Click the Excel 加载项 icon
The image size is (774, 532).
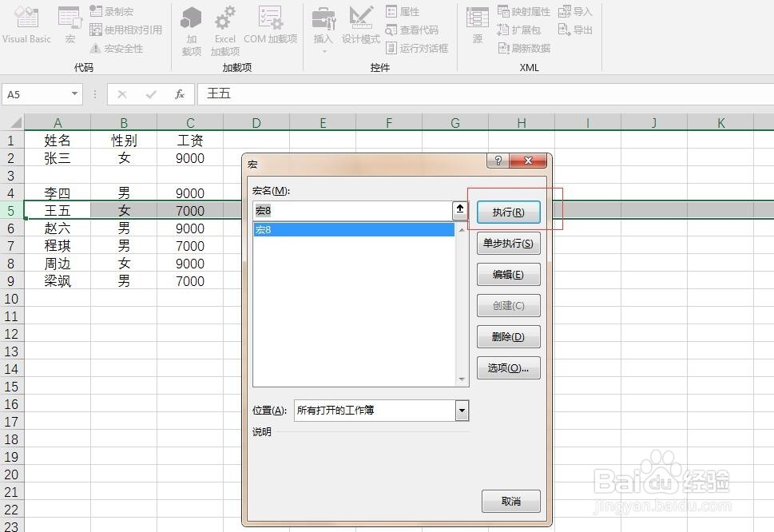pos(224,28)
